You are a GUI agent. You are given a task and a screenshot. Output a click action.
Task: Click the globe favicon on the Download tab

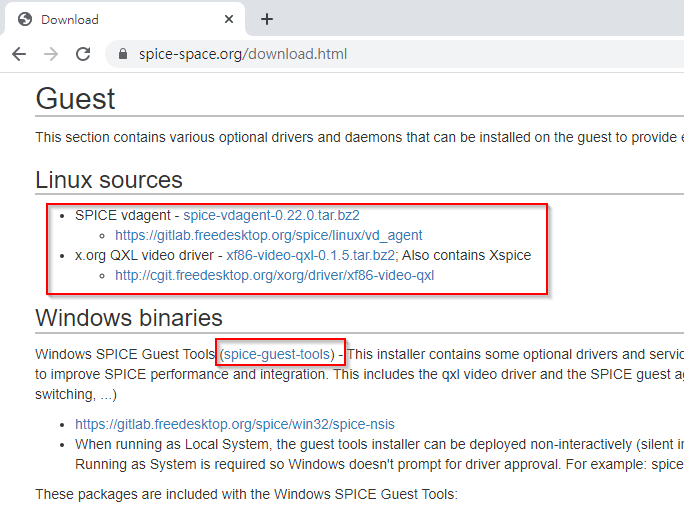tap(25, 19)
